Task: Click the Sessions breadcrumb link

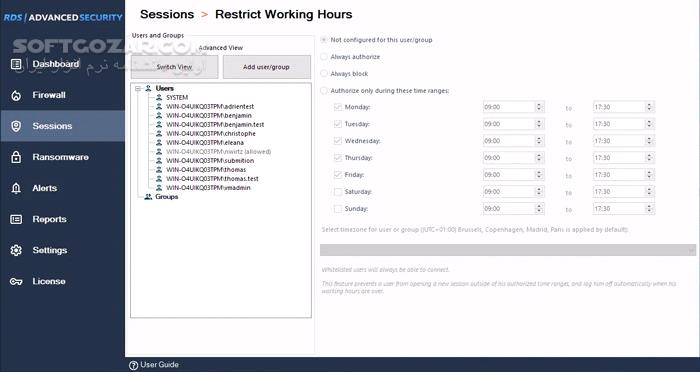Action: (x=167, y=14)
